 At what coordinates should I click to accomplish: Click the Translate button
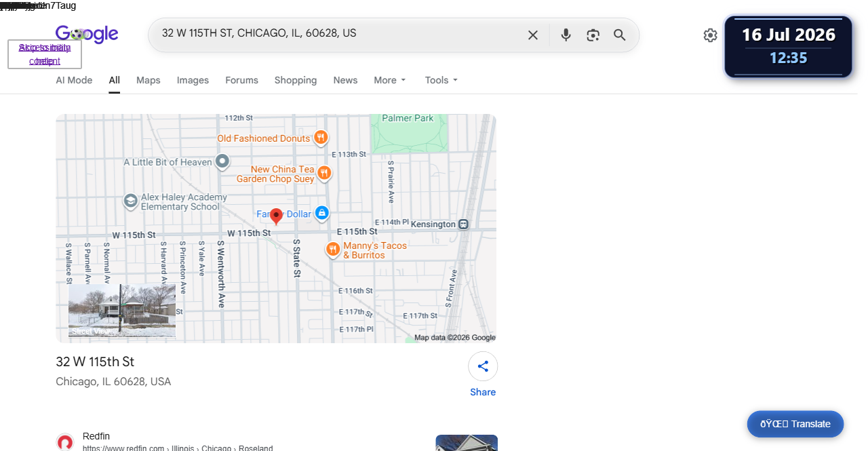[x=795, y=424]
